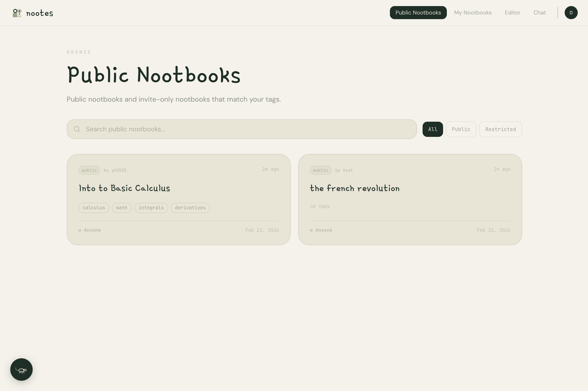Click the search magnifier icon

click(77, 129)
